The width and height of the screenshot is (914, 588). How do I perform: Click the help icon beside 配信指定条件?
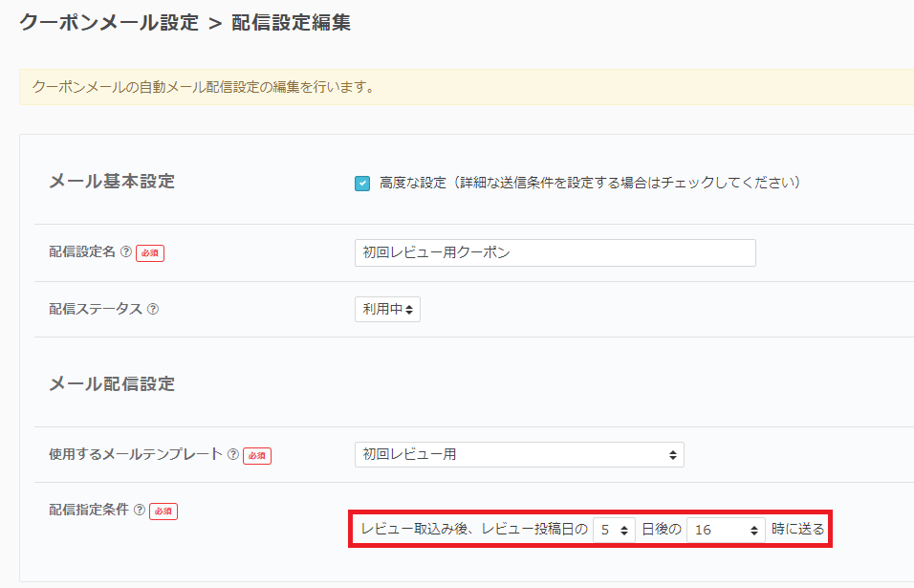coord(140,511)
